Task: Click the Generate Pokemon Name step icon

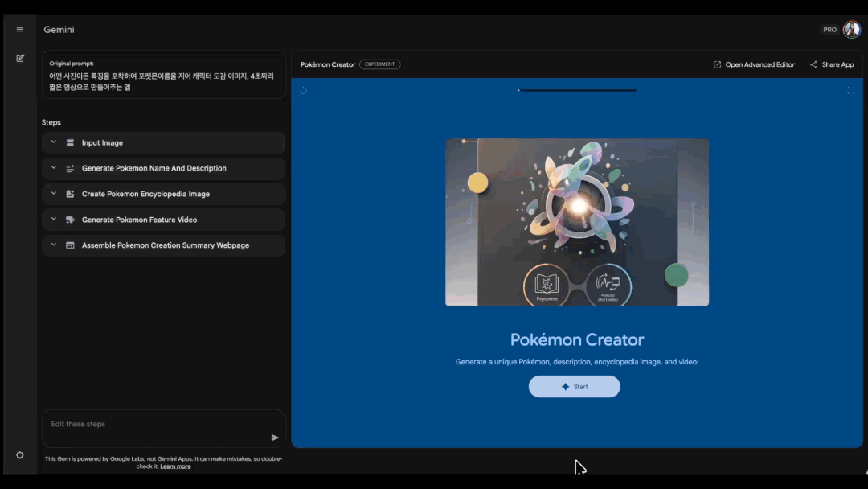Action: (70, 168)
